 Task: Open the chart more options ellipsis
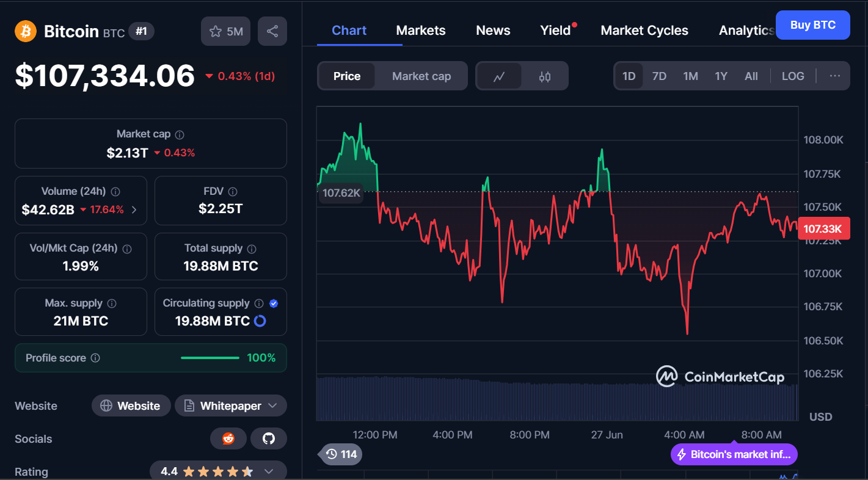[835, 76]
